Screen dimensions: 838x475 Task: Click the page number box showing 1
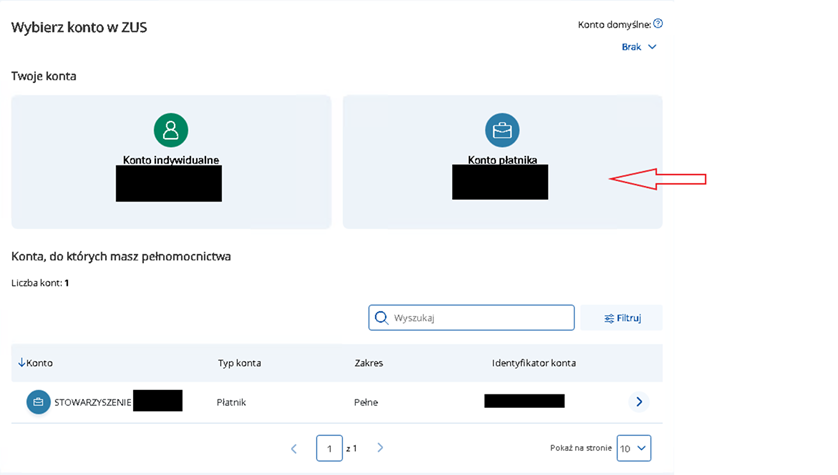(x=329, y=449)
